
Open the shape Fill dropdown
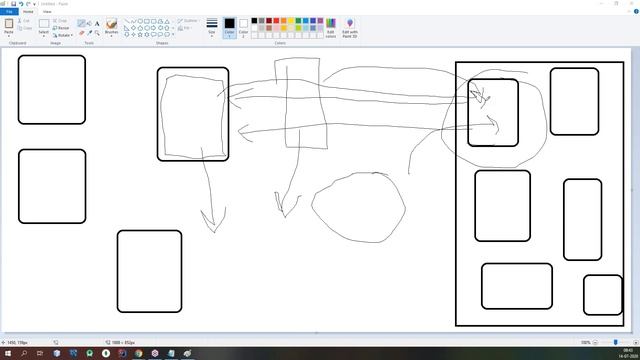(185, 28)
